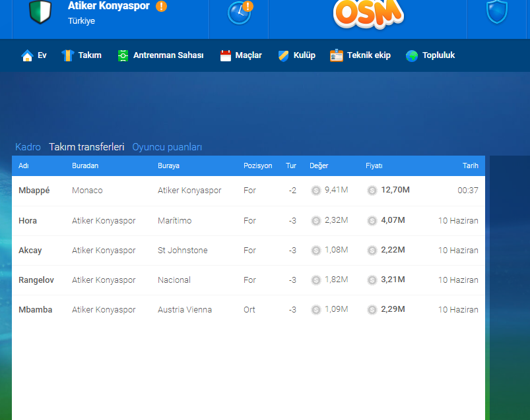Open the Takım menu

tap(81, 55)
